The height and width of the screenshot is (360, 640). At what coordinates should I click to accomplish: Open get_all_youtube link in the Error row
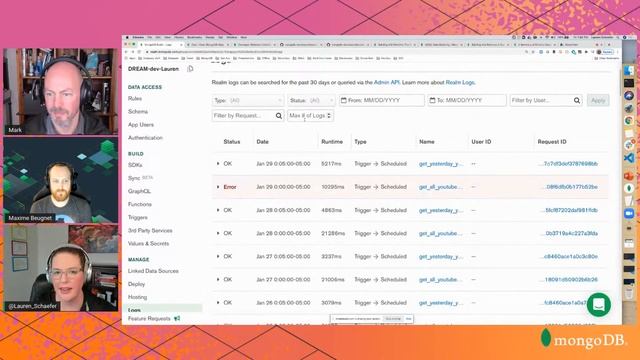(x=441, y=187)
